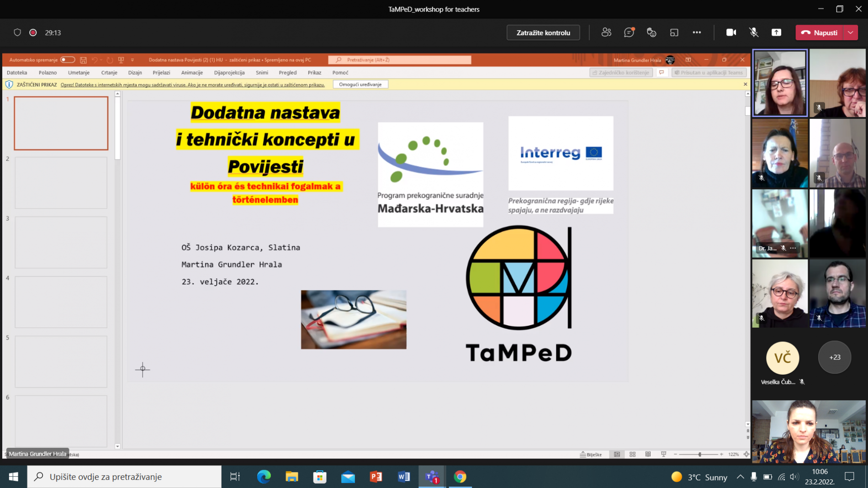Viewport: 868px width, 488px height.
Task: Click Zajedničko korištenje share button
Action: (621, 73)
